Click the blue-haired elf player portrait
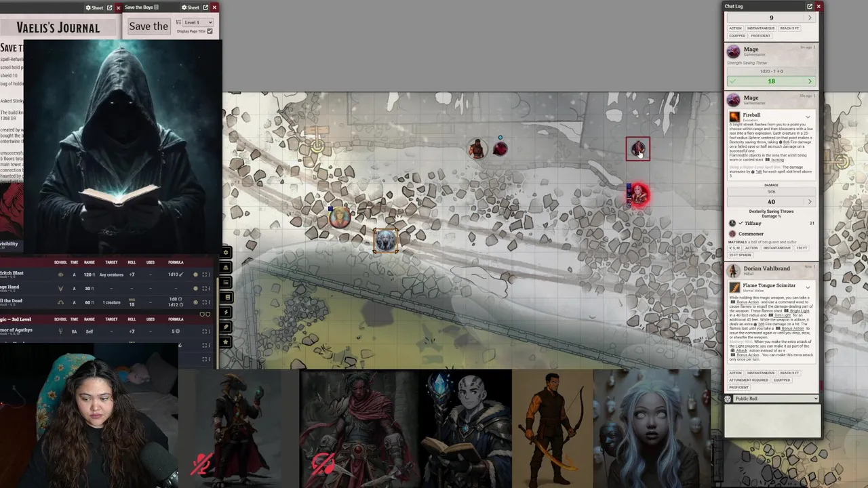 click(652, 428)
